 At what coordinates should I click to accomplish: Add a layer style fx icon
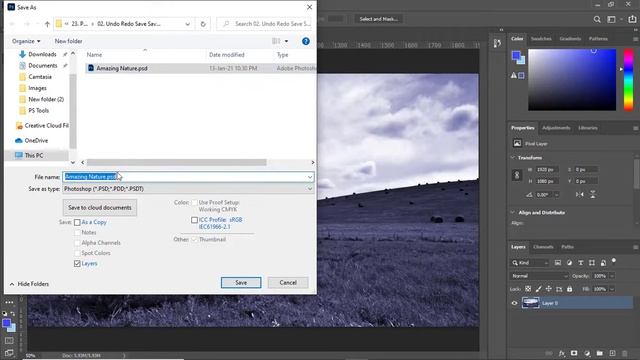pos(562,353)
